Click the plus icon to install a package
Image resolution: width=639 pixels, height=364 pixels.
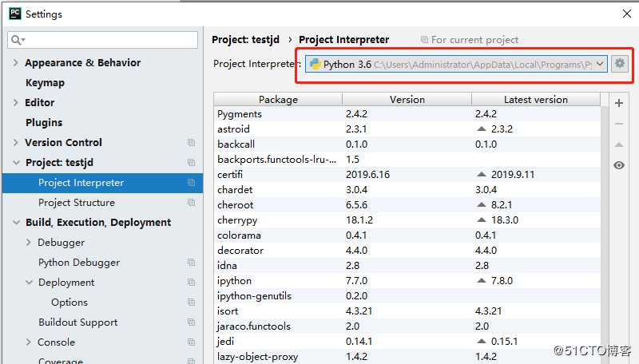(x=618, y=103)
